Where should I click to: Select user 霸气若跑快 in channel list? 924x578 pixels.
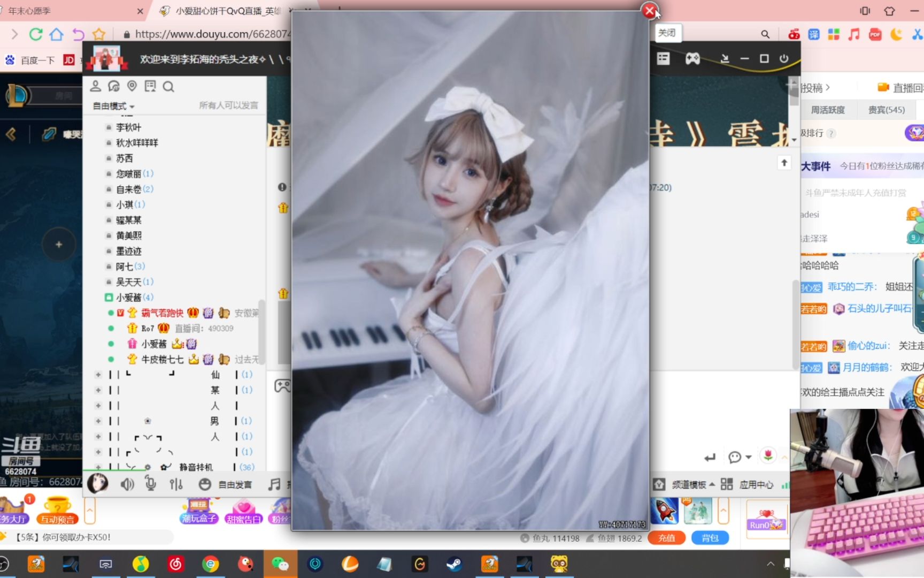162,313
